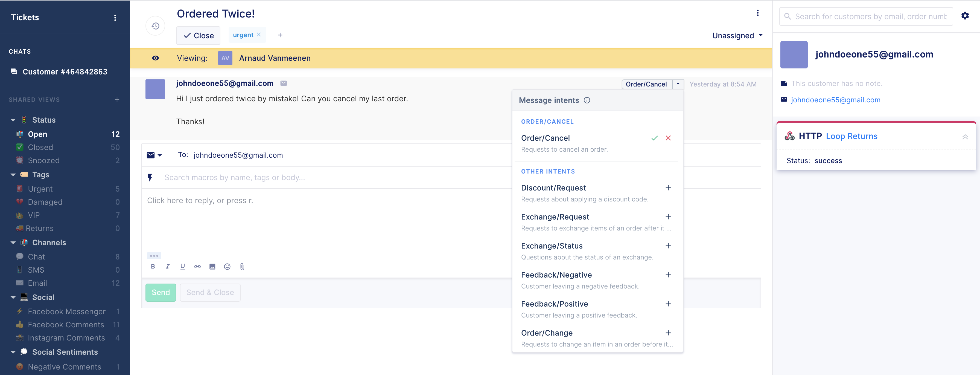Click the underline formatting icon
Viewport: 980px width, 375px height.
182,267
